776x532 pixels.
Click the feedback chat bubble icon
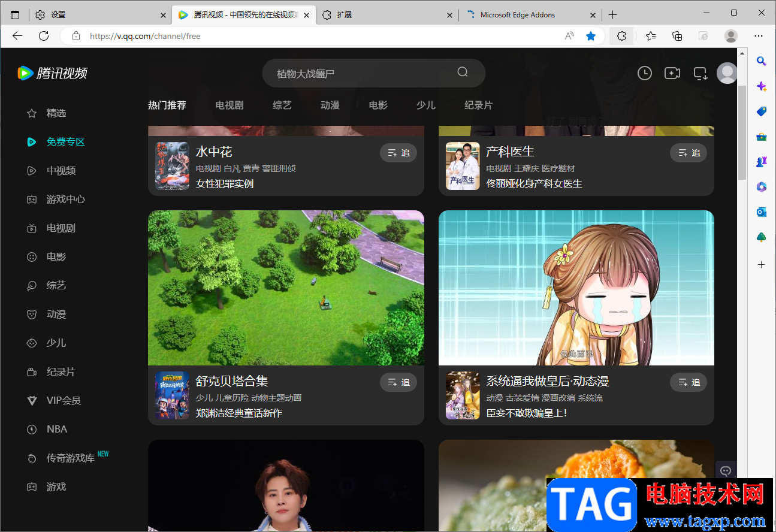[726, 470]
